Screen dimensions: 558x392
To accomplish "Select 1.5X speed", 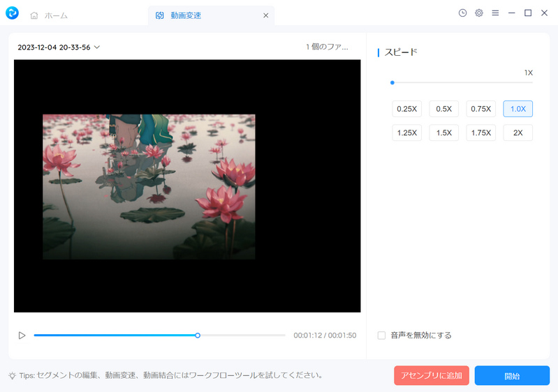I will coord(443,133).
